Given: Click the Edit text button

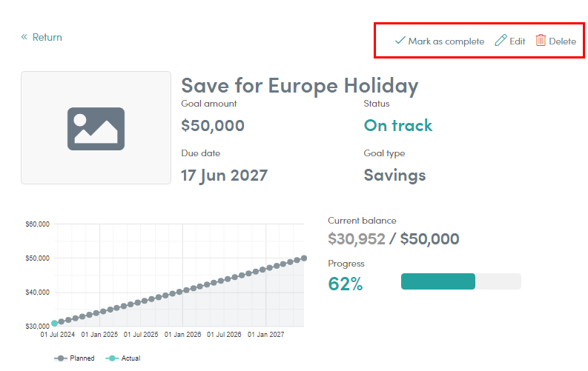Looking at the screenshot, I should click(x=517, y=41).
